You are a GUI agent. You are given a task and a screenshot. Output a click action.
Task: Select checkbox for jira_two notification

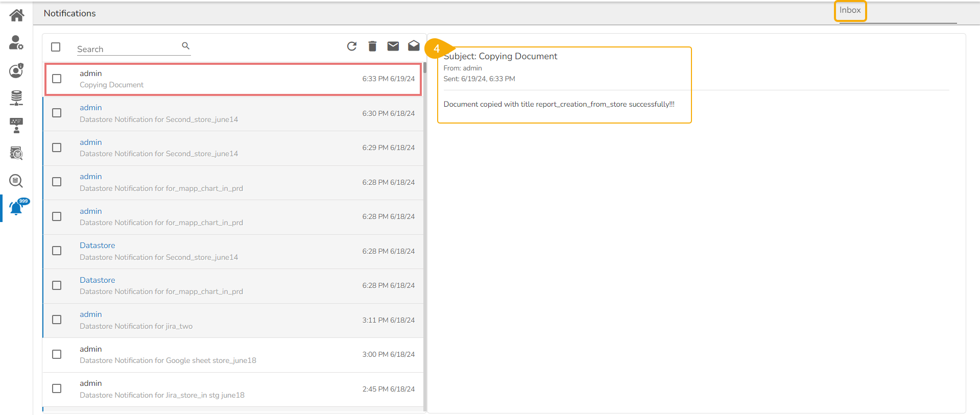[57, 320]
